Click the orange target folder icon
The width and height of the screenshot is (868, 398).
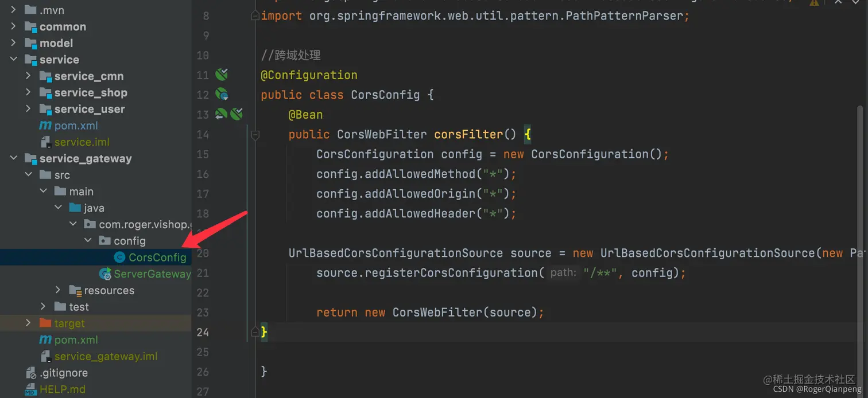click(45, 323)
